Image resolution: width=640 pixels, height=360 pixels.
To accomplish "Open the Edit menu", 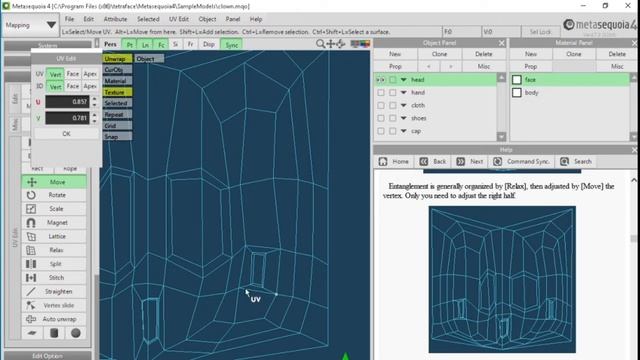I will [88, 19].
